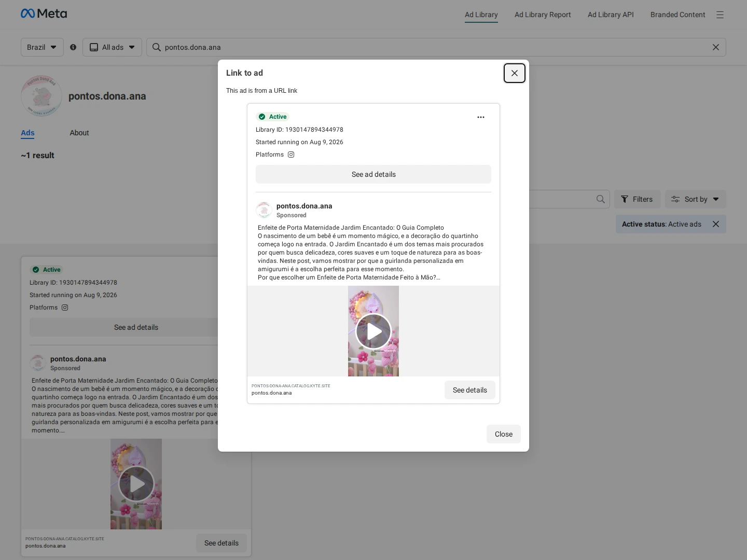Click the Meta logo
The width and height of the screenshot is (747, 560).
(x=44, y=14)
